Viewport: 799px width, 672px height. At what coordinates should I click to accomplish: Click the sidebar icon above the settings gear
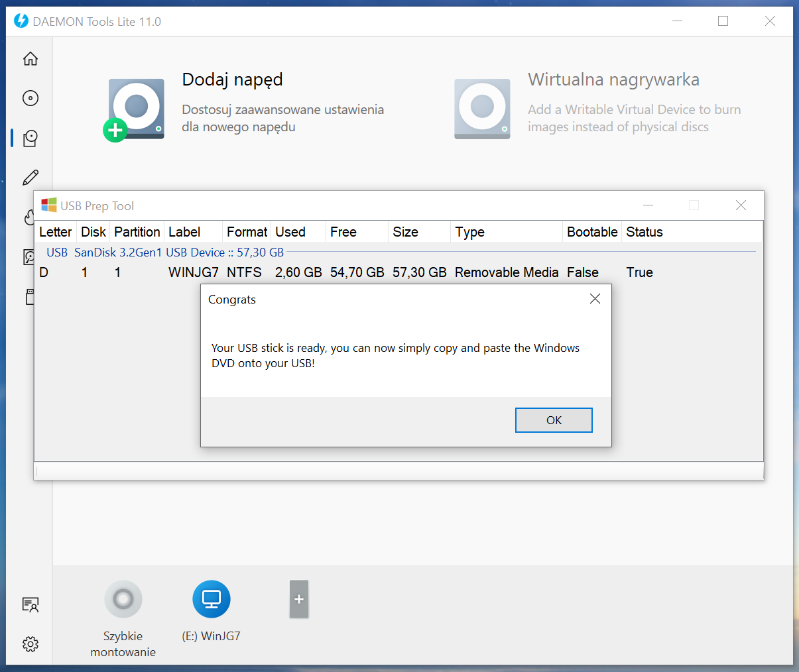tap(31, 604)
